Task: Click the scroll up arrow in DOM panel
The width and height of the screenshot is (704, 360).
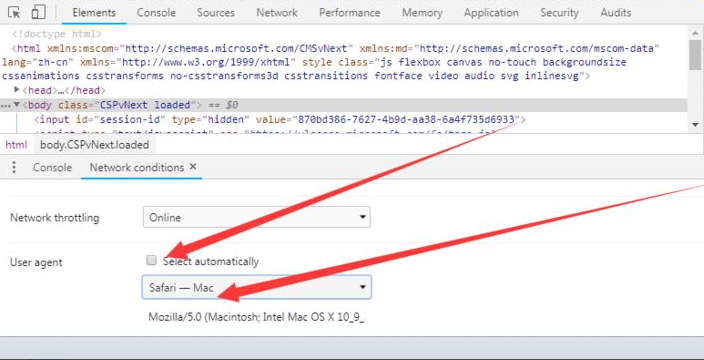Action: click(695, 32)
